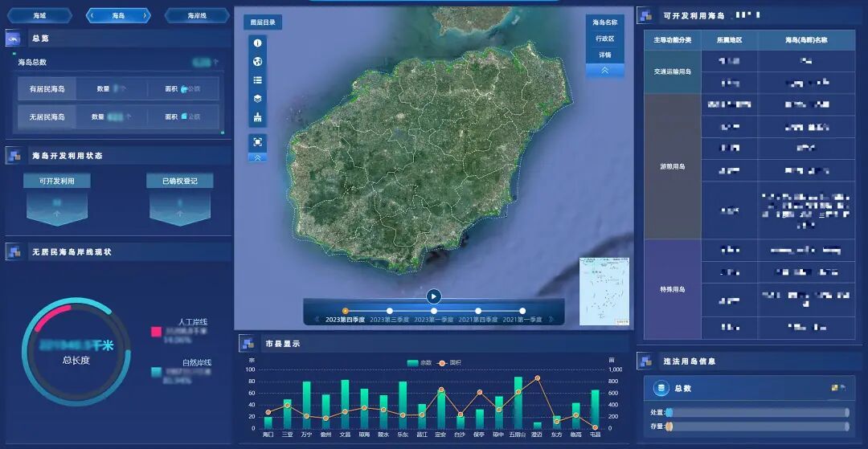Viewport: 868px width, 449px height.
Task: Open the list icon in map toolbar
Action: 258,80
